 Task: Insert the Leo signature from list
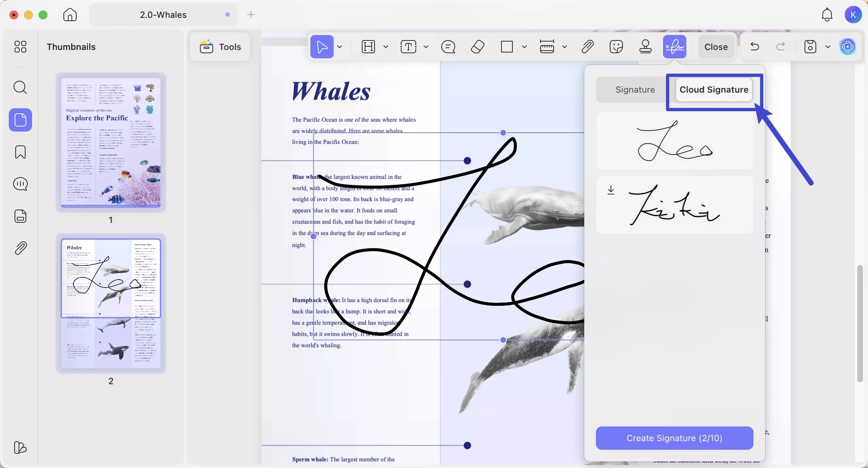[x=674, y=141]
